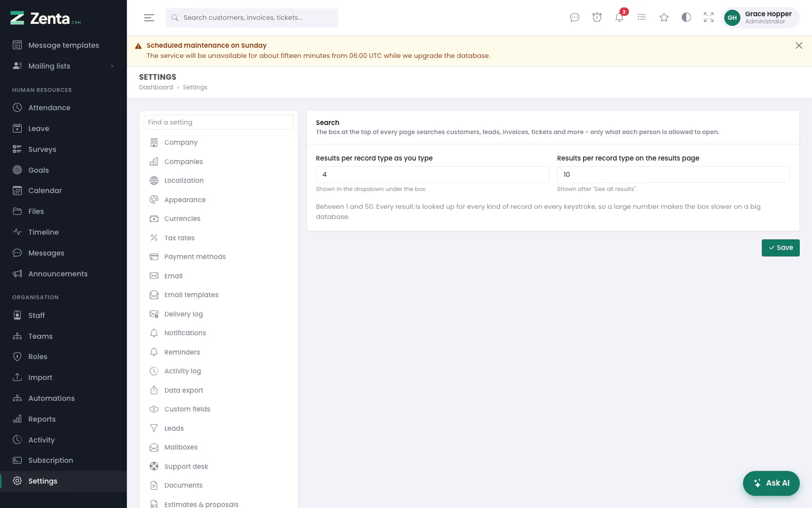Screen dimensions: 812x508
Task: Click the Timeline pulse icon
Action: (17, 232)
